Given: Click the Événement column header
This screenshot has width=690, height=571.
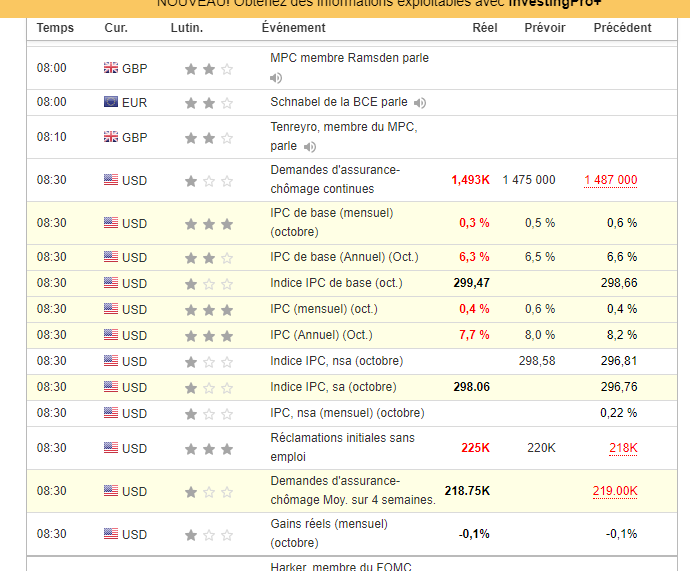Looking at the screenshot, I should click(293, 28).
